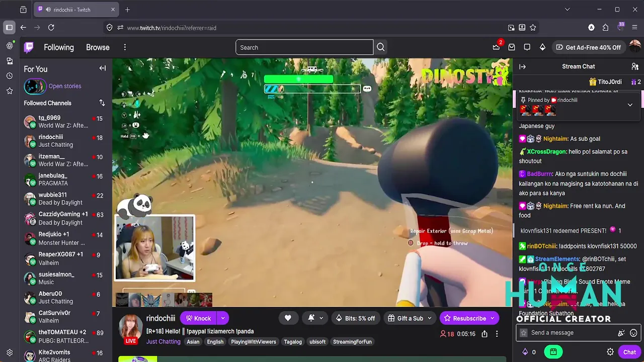Follow heart icon under the stream
The image size is (644, 362).
(288, 318)
